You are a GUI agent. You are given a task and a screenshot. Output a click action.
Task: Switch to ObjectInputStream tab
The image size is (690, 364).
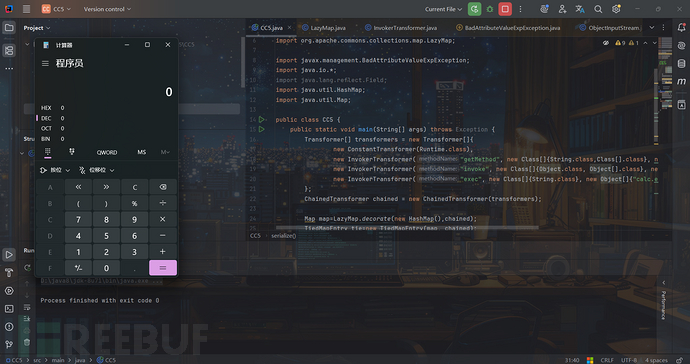[x=609, y=28]
